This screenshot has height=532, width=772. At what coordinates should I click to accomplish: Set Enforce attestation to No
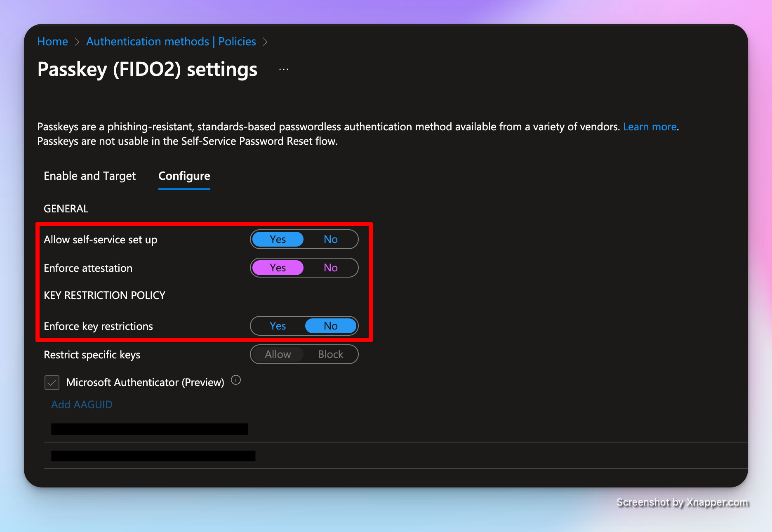pos(330,268)
